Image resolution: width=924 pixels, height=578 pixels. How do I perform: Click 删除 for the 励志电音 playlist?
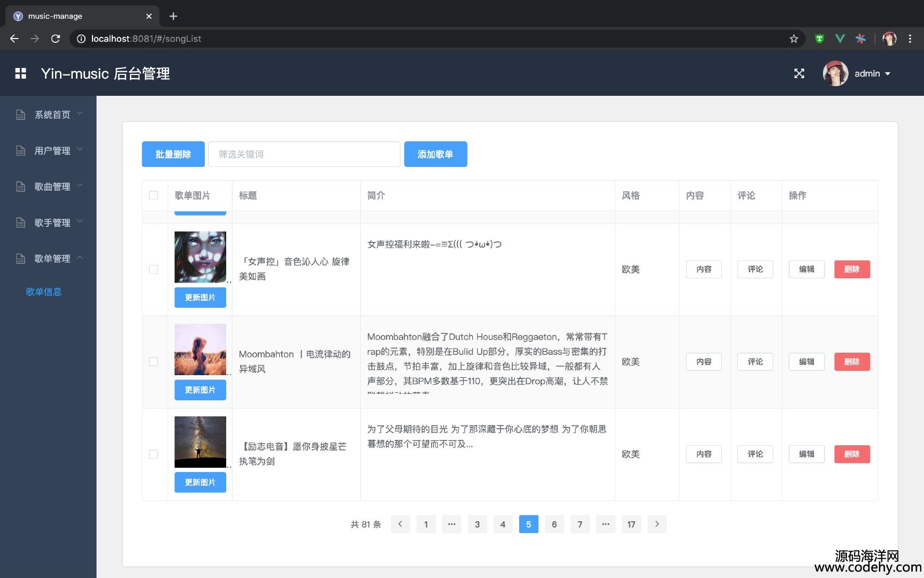click(852, 454)
